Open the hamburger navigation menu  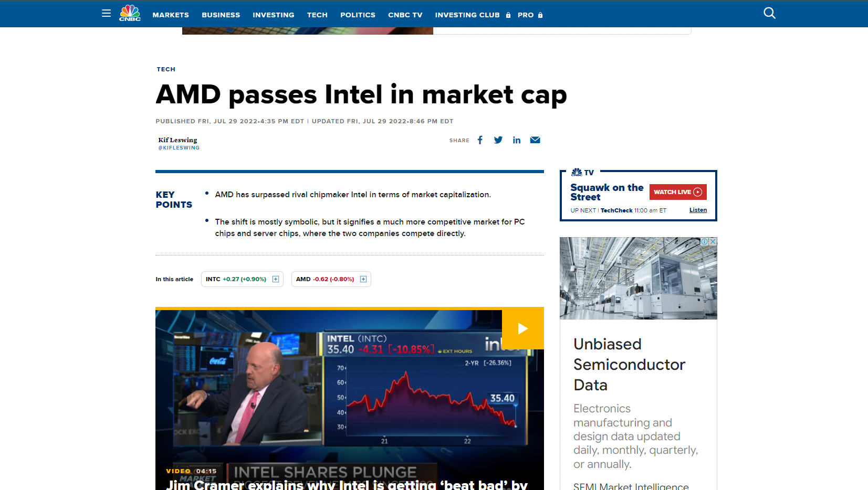click(x=106, y=14)
